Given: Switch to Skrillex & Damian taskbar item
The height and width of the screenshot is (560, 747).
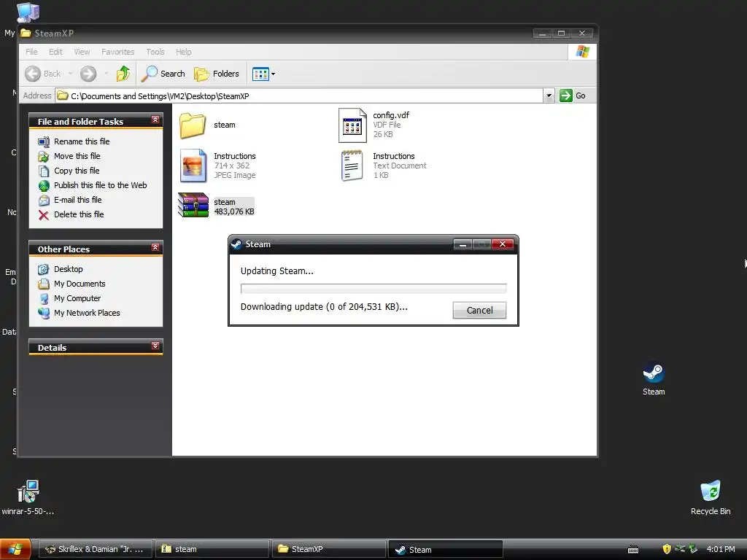Looking at the screenshot, I should pos(95,549).
